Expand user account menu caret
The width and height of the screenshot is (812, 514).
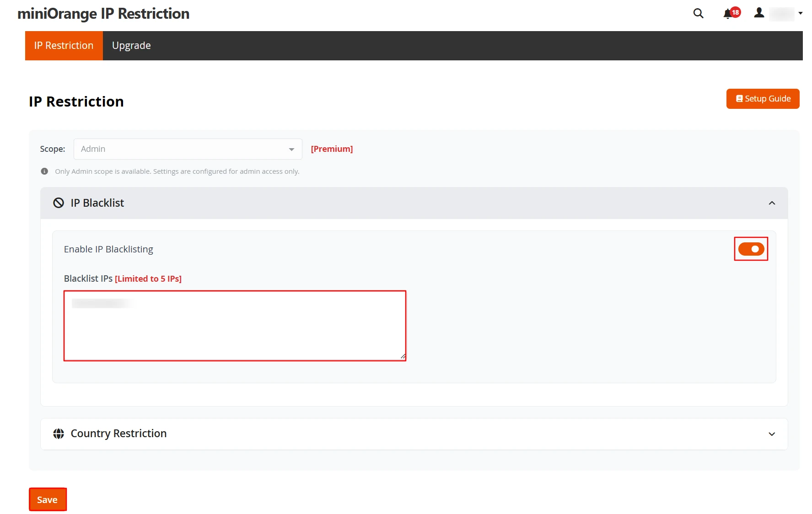800,13
